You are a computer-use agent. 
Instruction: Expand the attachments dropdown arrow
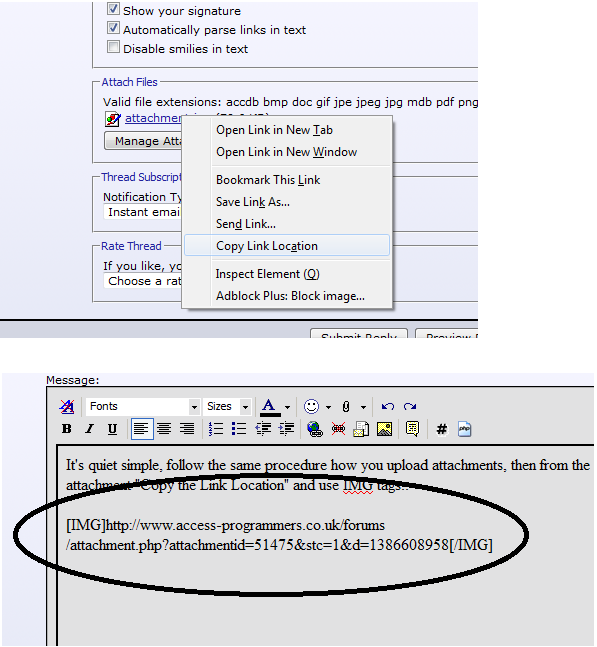(363, 407)
